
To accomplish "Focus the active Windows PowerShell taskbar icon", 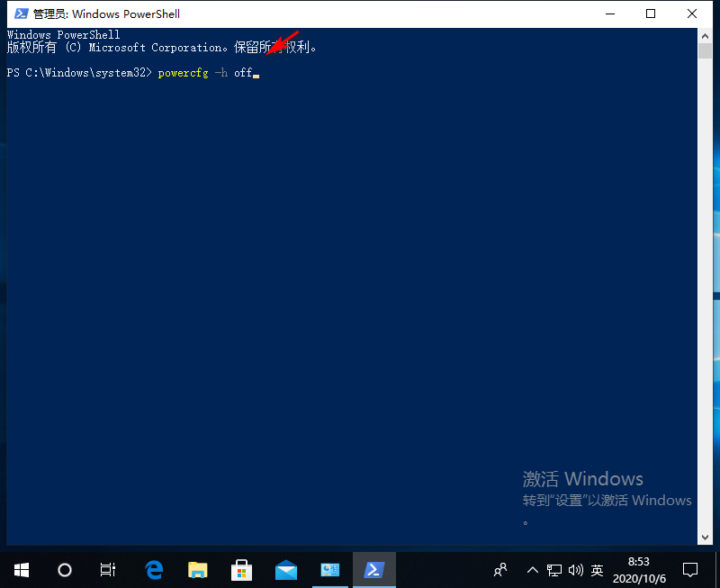I will point(373,570).
